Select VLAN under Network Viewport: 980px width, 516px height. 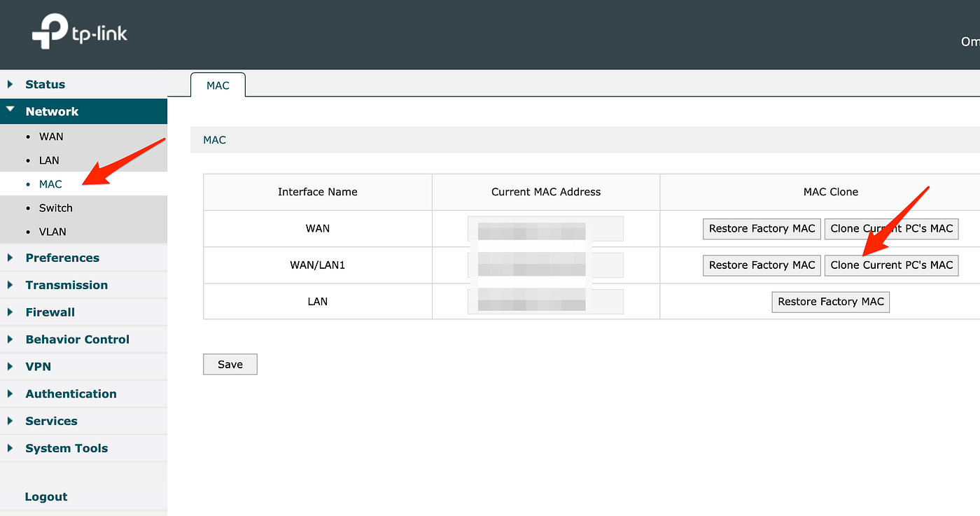[x=52, y=232]
